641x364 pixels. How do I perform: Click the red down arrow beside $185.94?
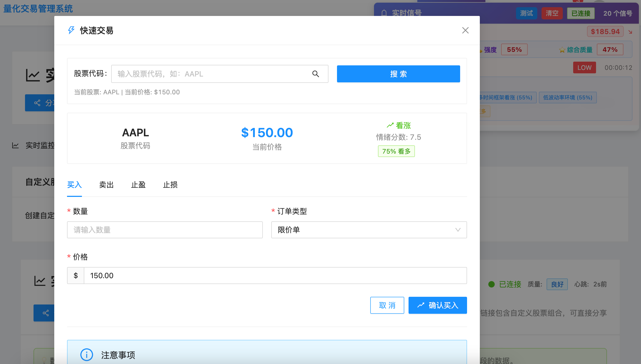point(630,32)
